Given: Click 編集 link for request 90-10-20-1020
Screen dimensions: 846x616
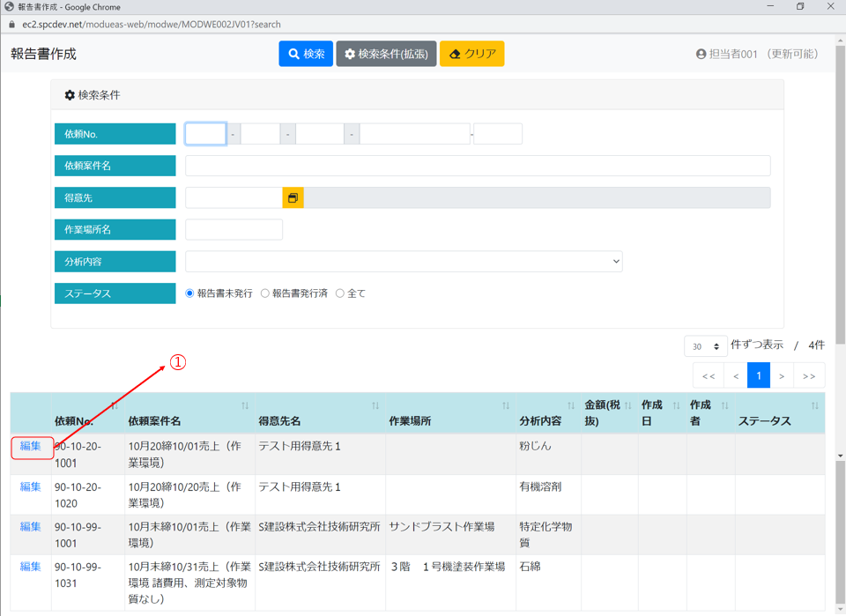Looking at the screenshot, I should point(31,486).
